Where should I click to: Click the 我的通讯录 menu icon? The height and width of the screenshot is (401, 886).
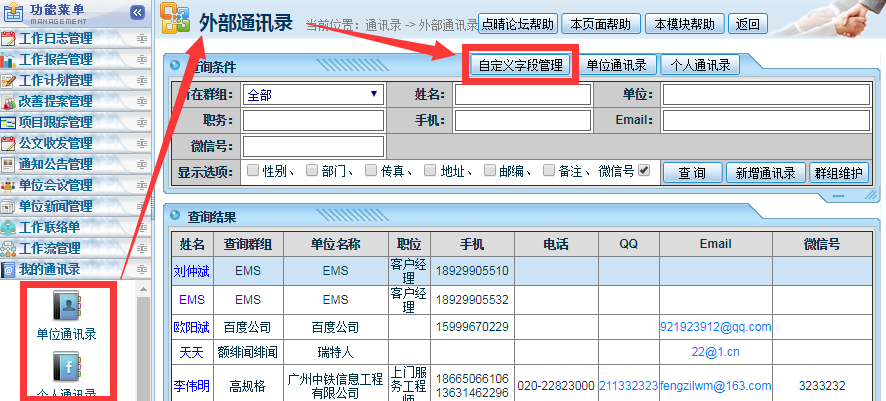tap(10, 270)
